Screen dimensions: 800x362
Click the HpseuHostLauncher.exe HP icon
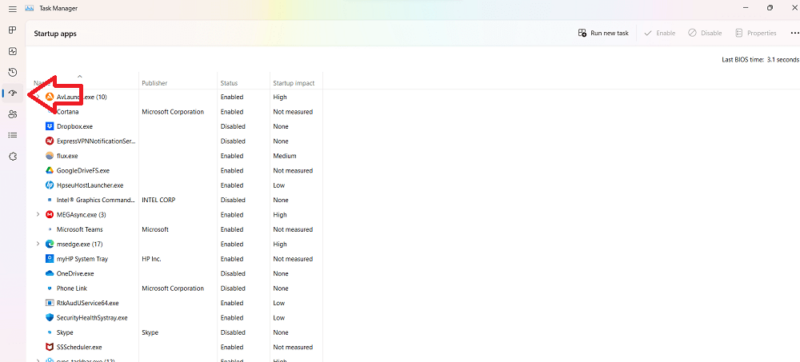[x=49, y=186]
